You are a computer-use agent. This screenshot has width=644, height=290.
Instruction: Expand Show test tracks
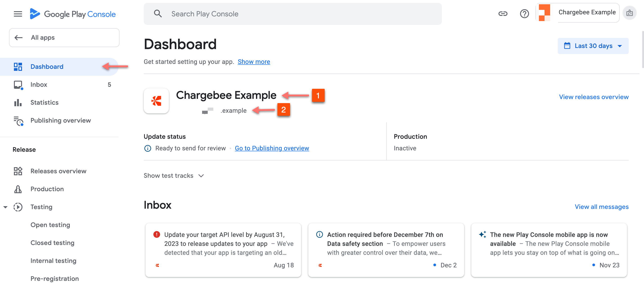coord(174,176)
